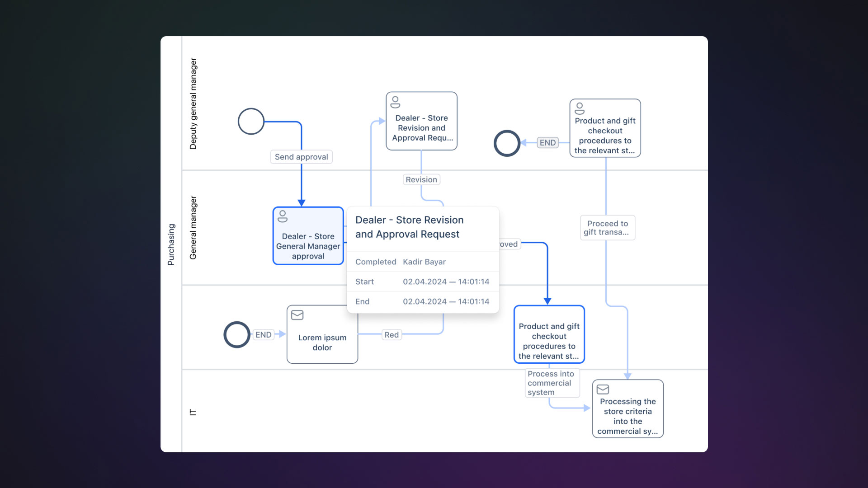Click the Purchasing pool header
868x488 pixels.
tap(171, 244)
